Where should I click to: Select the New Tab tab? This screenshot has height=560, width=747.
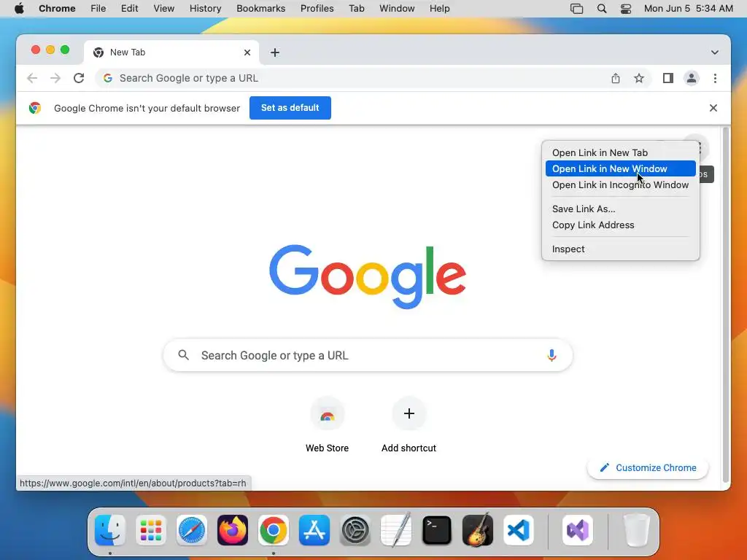[x=171, y=52]
